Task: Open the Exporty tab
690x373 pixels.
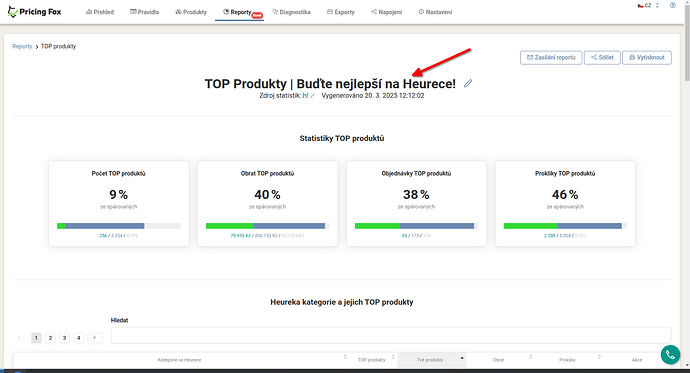Action: 341,12
